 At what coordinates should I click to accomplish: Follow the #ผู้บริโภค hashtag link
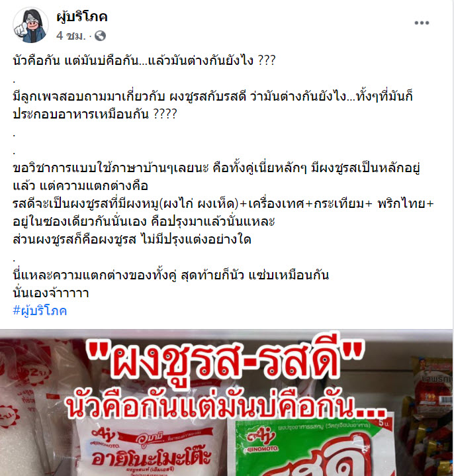click(x=40, y=311)
